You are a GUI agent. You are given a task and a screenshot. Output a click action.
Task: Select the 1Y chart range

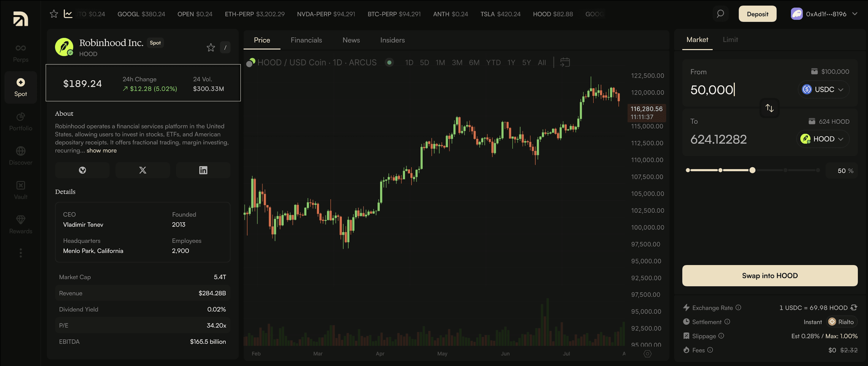(511, 62)
